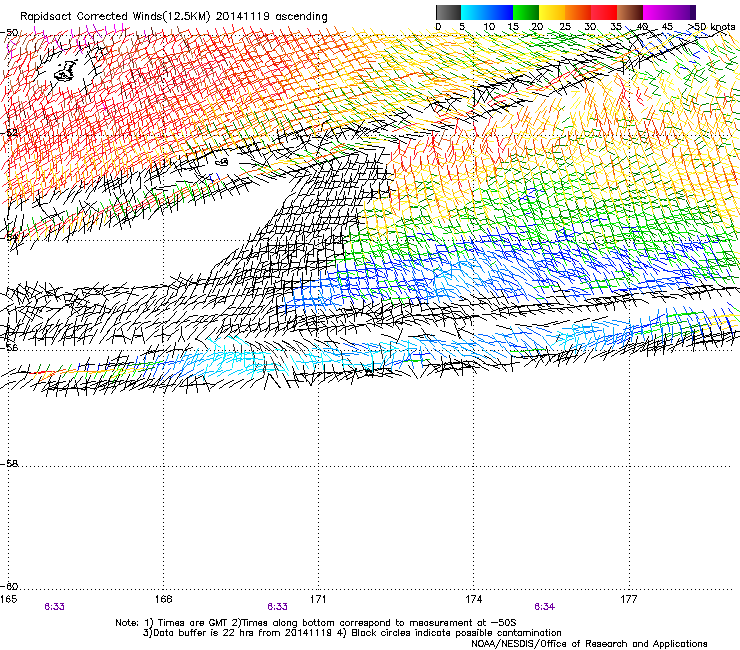Click the '3)Data buffer is 22 hrs' footnote line

click(x=352, y=633)
